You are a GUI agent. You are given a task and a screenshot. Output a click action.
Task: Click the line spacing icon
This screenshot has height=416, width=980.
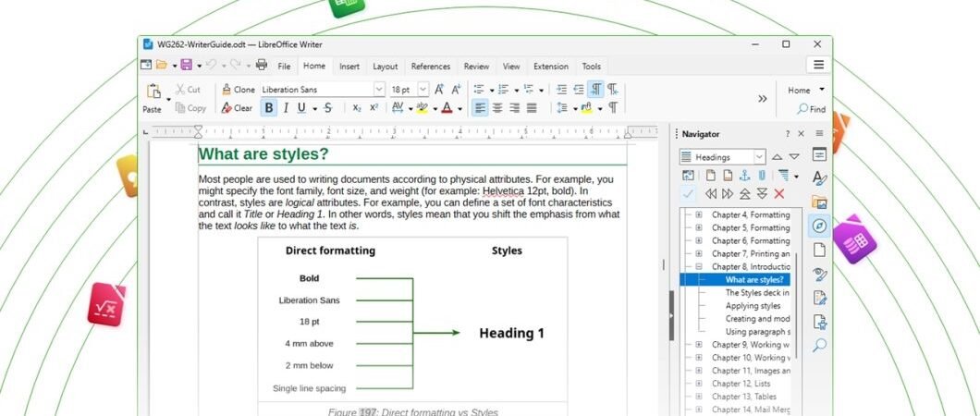pos(561,108)
